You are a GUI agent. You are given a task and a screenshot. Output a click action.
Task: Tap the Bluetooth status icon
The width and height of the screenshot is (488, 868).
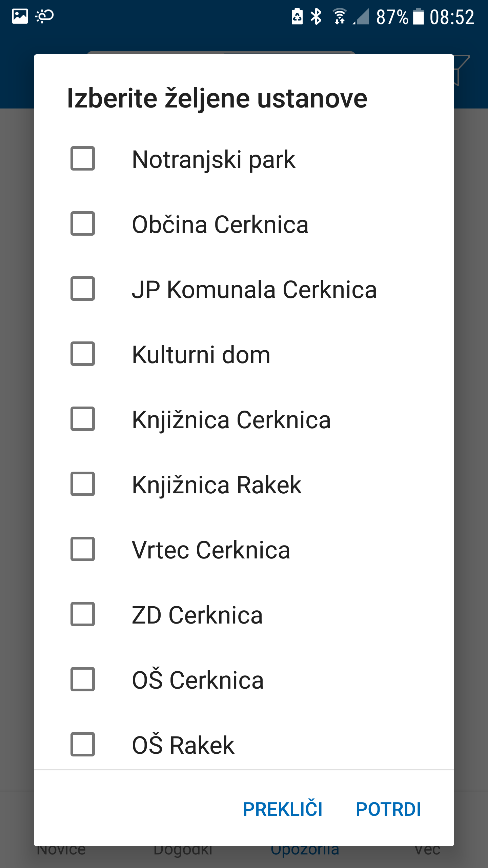[316, 16]
